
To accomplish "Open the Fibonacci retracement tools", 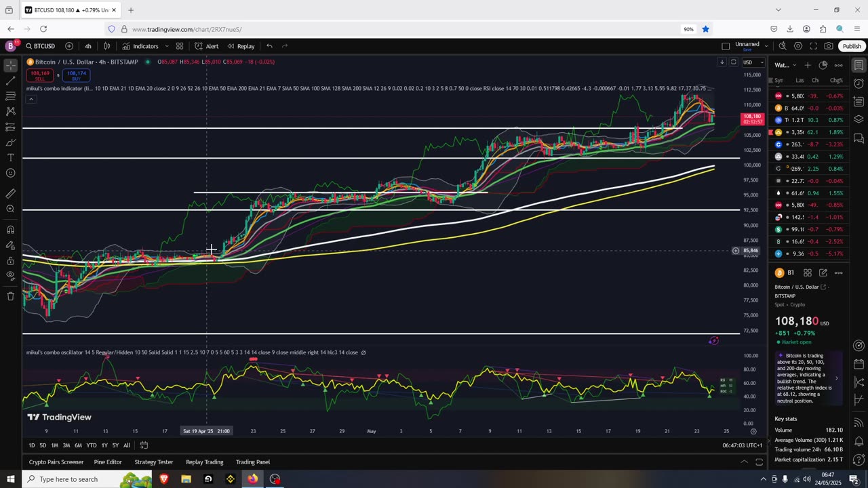I will [x=10, y=96].
